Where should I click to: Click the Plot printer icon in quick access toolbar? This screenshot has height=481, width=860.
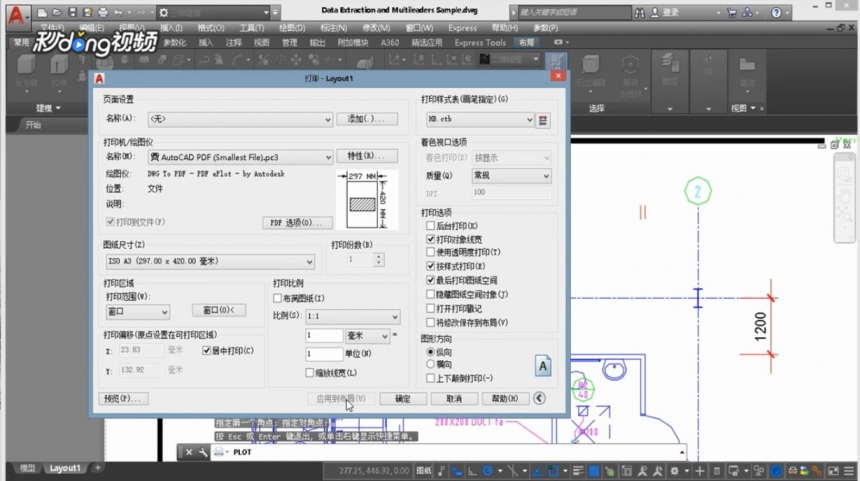click(103, 12)
